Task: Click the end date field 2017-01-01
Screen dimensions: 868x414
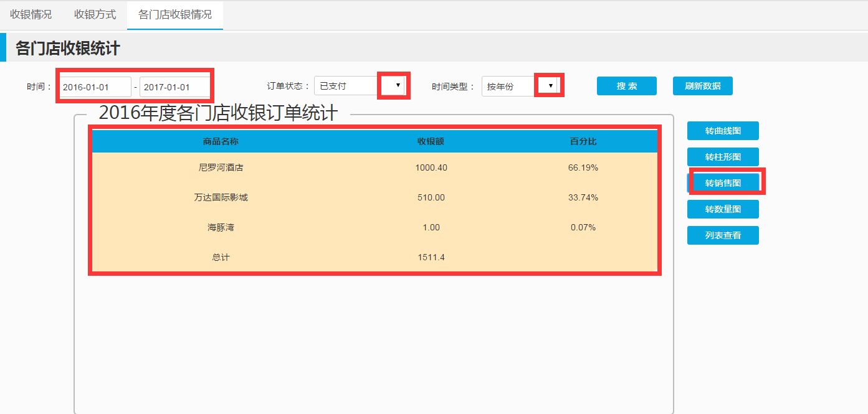Action: [174, 87]
